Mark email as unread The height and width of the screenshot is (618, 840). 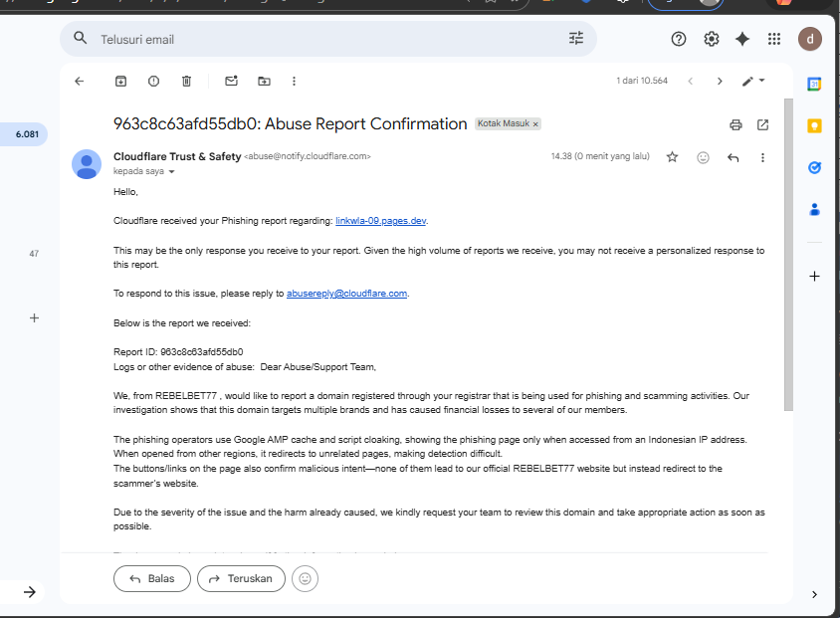pos(232,81)
